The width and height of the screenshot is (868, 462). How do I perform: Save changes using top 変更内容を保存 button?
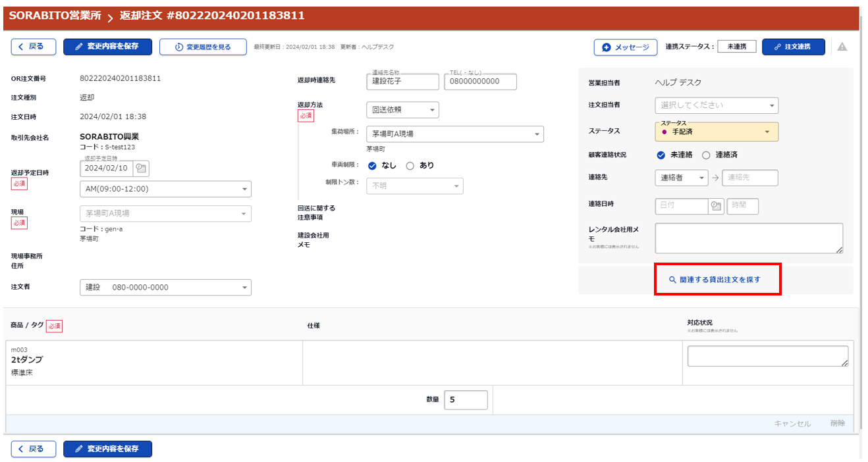pyautogui.click(x=107, y=47)
